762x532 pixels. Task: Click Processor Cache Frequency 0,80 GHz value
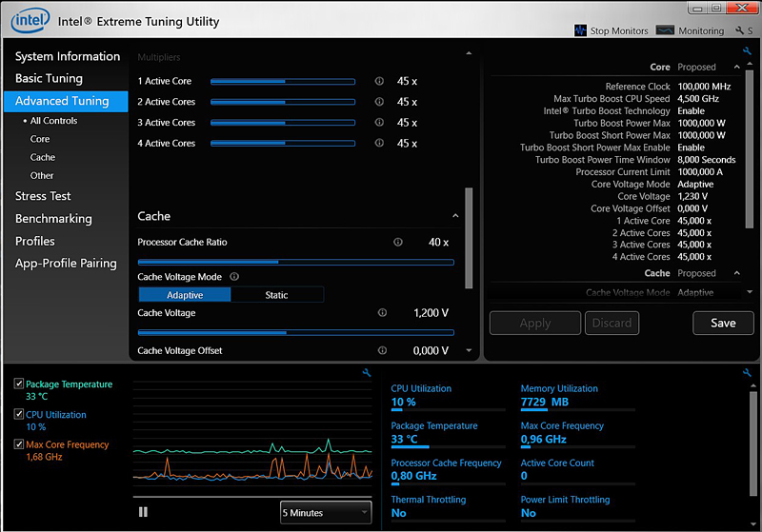[x=413, y=476]
